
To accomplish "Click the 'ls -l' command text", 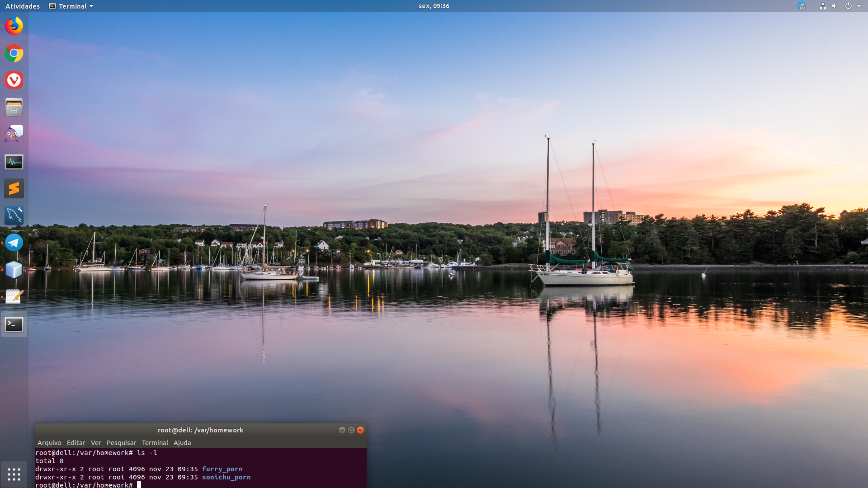I will (147, 453).
